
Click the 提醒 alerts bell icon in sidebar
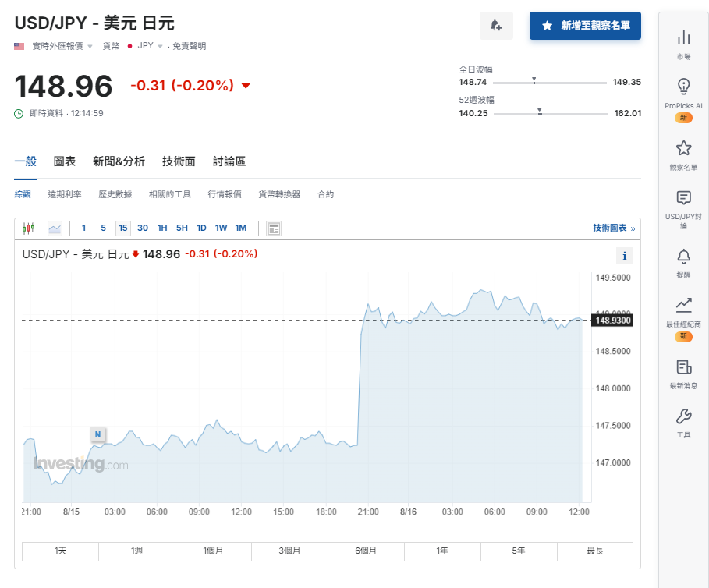[x=684, y=257]
